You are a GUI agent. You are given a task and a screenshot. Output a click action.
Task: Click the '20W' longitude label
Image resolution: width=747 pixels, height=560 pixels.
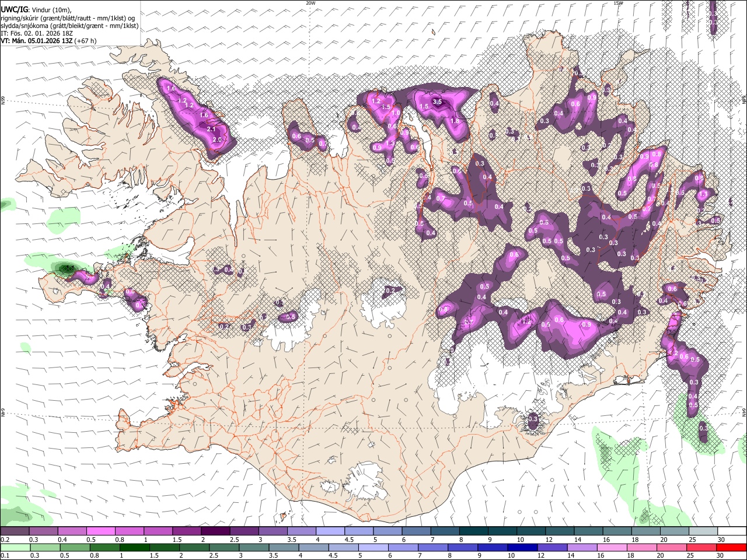[x=310, y=3]
